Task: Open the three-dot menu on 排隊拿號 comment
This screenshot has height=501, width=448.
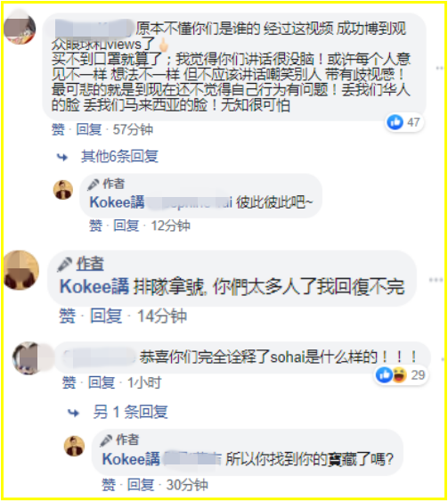Action: 436,280
